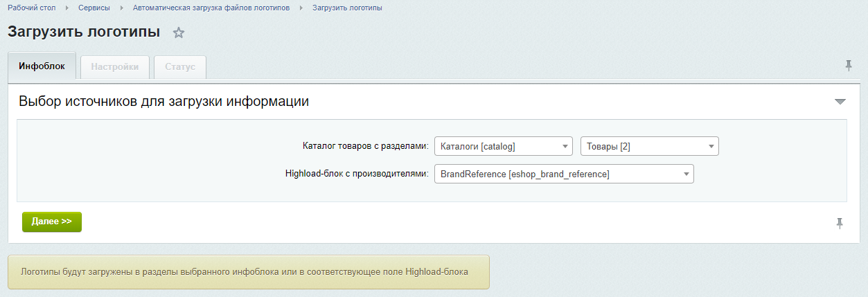Add page to favorites with star icon

tap(179, 33)
